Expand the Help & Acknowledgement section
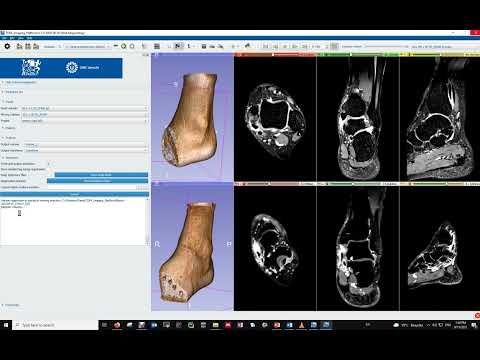The width and height of the screenshot is (480, 360). (x=20, y=82)
